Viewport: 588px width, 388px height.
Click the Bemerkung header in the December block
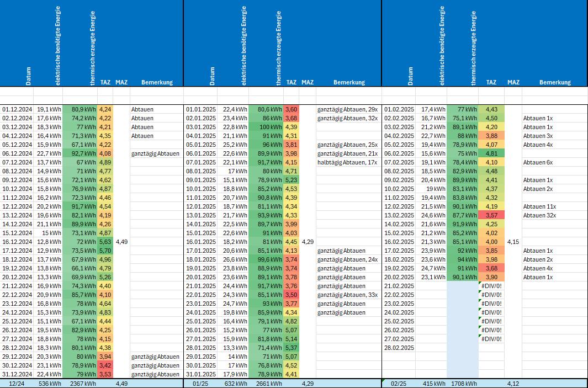point(157,82)
